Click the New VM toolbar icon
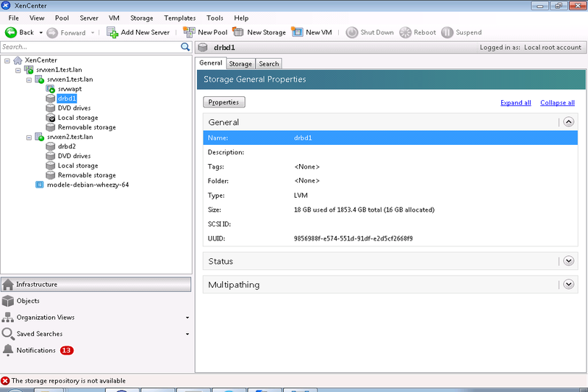The image size is (588, 392). [297, 32]
